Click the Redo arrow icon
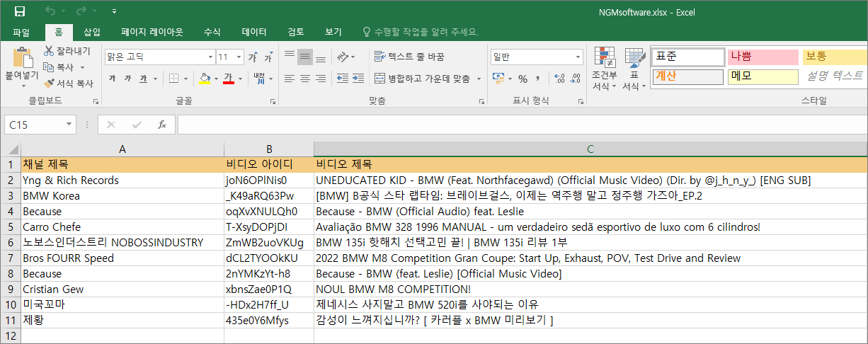The image size is (868, 344). (x=81, y=11)
